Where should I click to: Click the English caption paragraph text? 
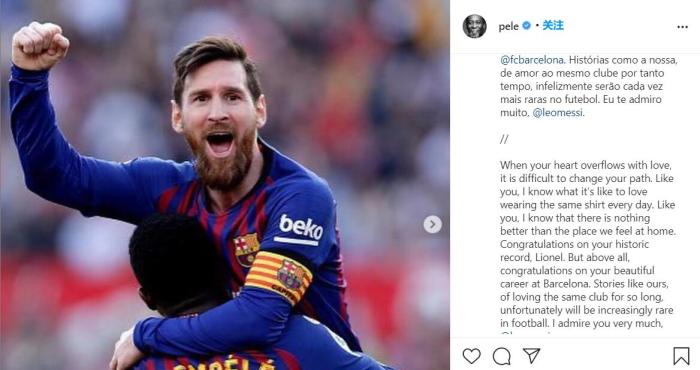(588, 244)
